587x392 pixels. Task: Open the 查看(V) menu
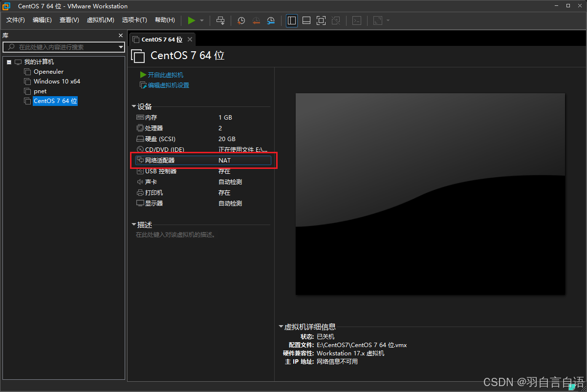coord(69,20)
